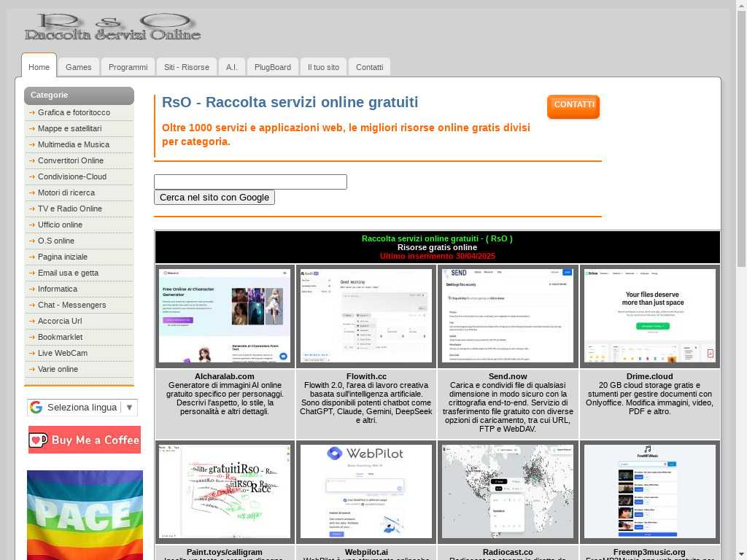Click the Webpilot.ai title link

tap(366, 552)
